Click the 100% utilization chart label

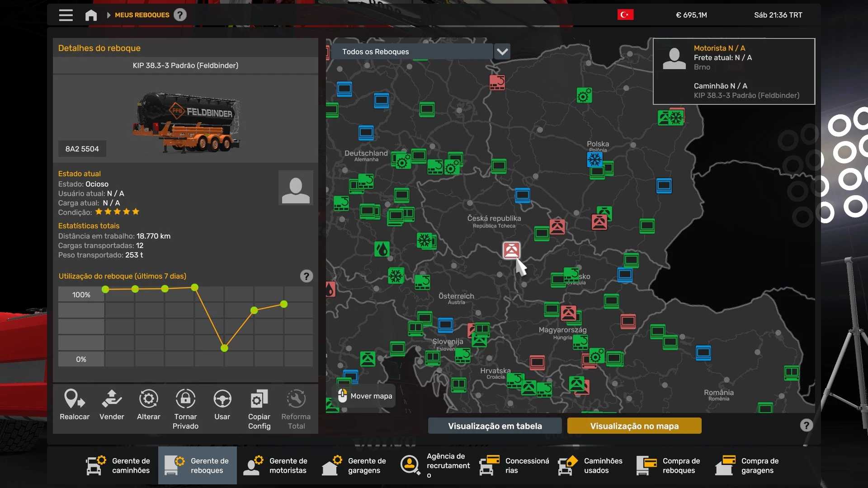[x=81, y=295]
